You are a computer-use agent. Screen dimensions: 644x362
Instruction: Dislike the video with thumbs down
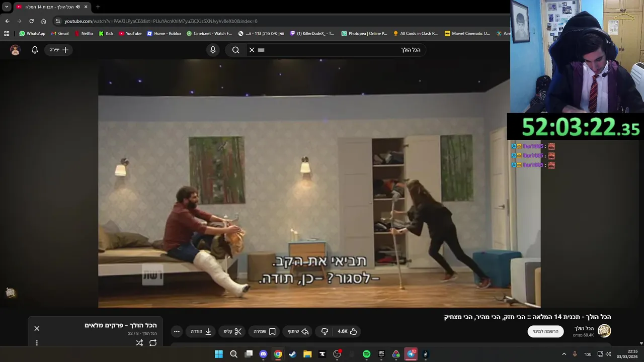[x=325, y=331]
